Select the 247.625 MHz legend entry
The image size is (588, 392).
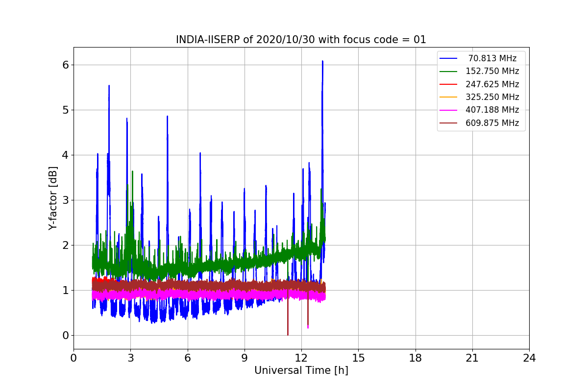pos(479,84)
